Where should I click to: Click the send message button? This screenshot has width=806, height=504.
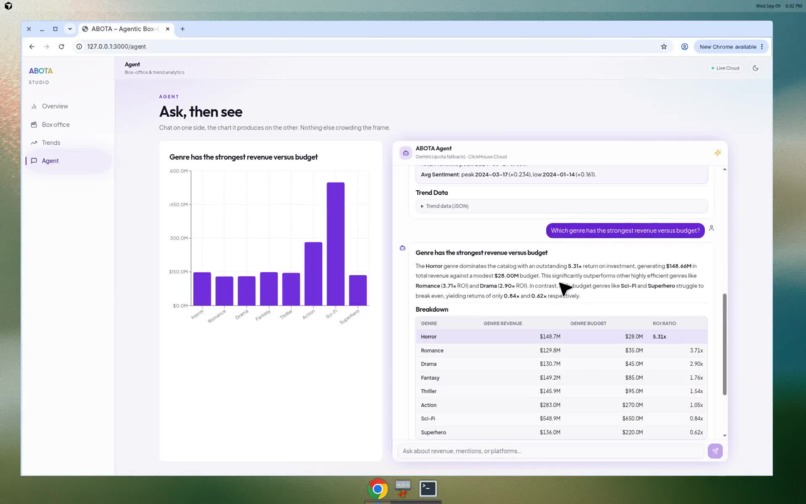[715, 451]
